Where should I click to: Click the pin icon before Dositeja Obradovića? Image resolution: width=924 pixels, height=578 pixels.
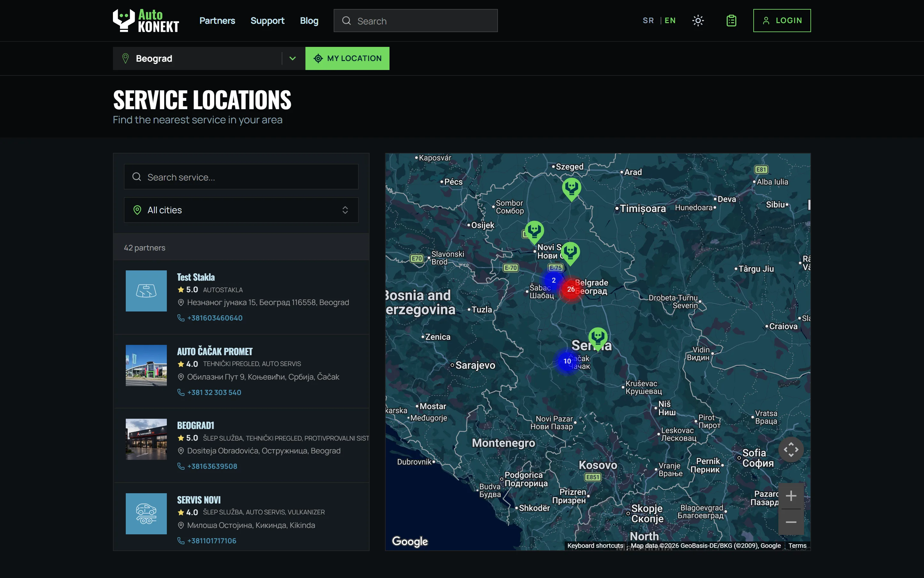coord(181,451)
